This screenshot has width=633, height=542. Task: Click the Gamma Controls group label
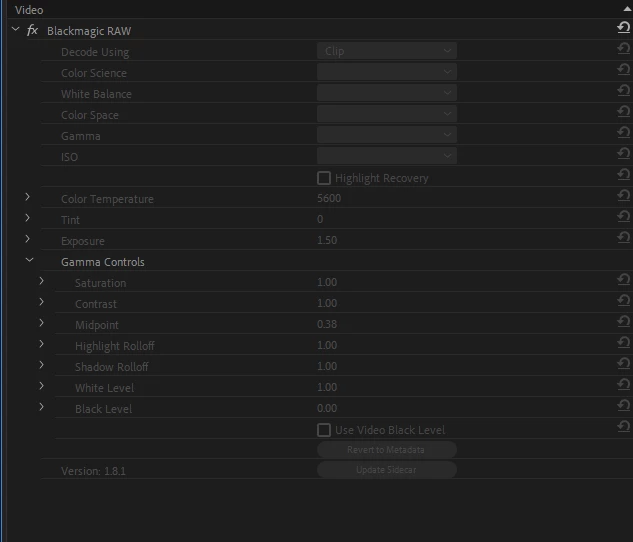pyautogui.click(x=103, y=262)
